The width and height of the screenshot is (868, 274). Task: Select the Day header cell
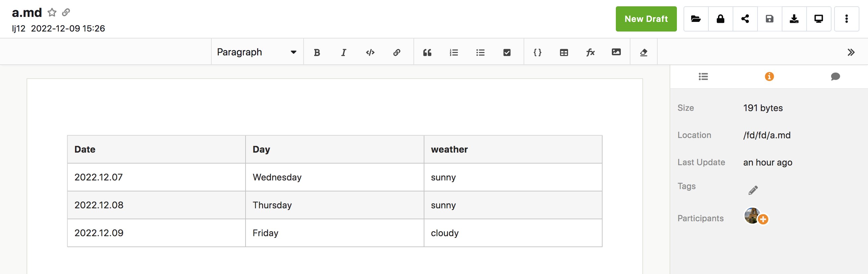tap(334, 150)
